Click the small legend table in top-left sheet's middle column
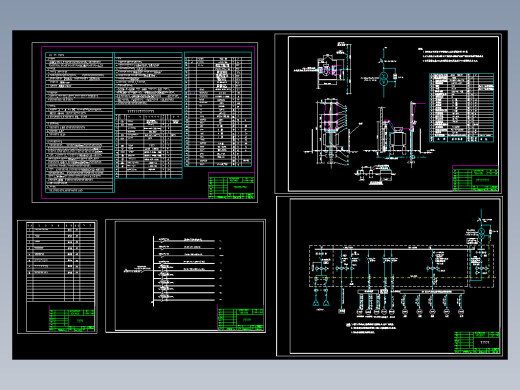This screenshot has width=520, height=390. pyautogui.click(x=148, y=146)
